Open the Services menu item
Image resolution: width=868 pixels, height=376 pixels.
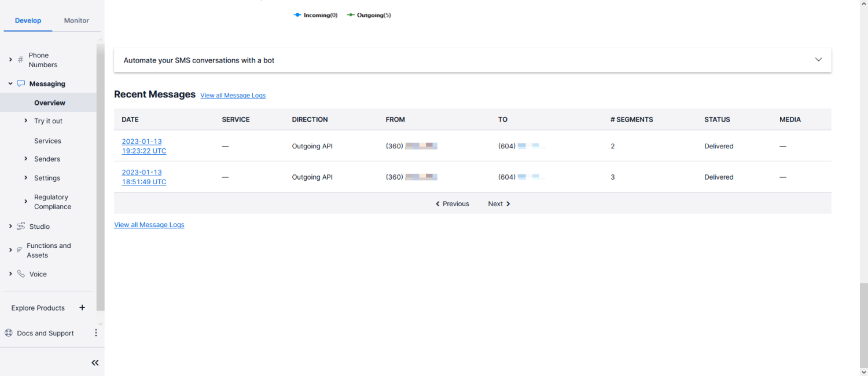[47, 141]
